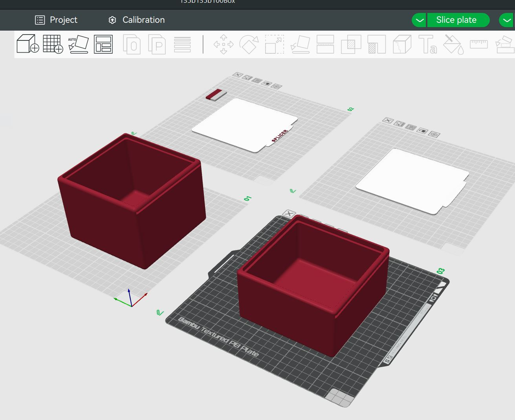Select the Measure ruler tool
The width and height of the screenshot is (515, 420).
tap(478, 44)
